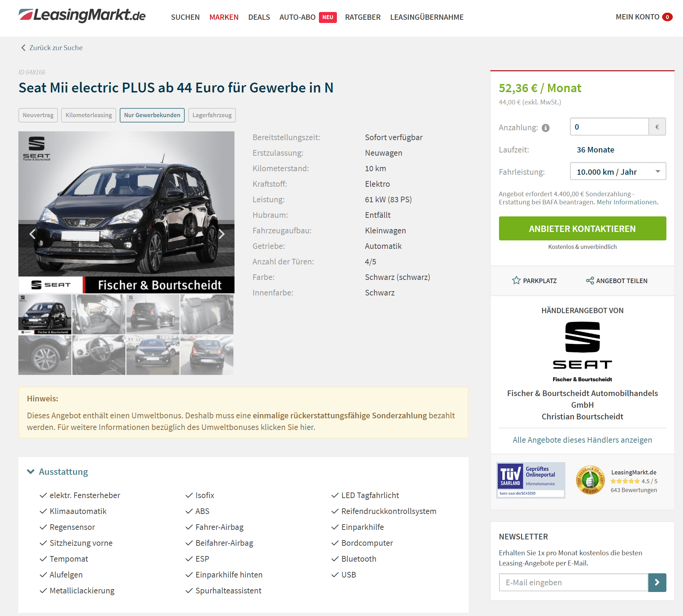Go back via Zurück zur Suche arrow
The width and height of the screenshot is (683, 616).
click(x=23, y=48)
